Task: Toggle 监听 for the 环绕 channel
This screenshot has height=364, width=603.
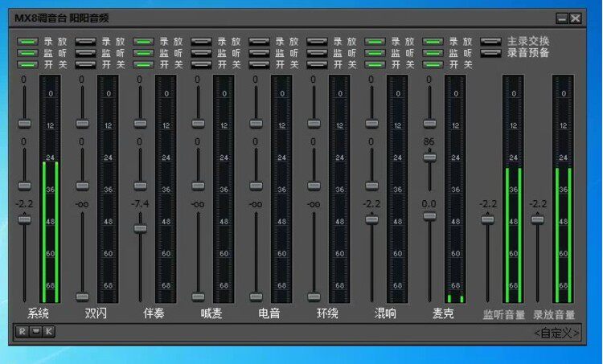Action: pyautogui.click(x=317, y=53)
